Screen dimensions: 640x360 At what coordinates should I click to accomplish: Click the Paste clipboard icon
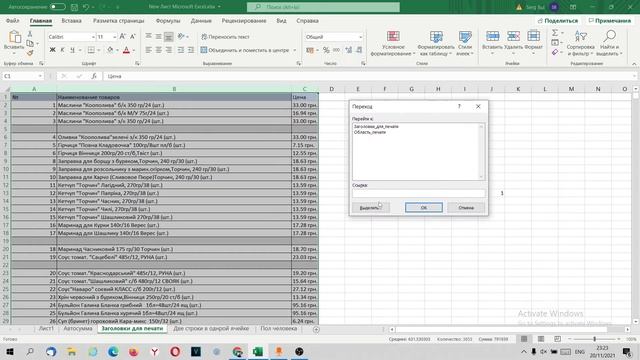tap(15, 37)
